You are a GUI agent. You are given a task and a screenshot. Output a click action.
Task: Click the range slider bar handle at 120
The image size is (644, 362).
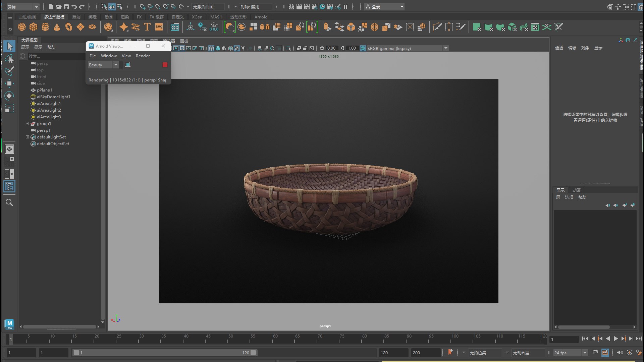pos(253,353)
